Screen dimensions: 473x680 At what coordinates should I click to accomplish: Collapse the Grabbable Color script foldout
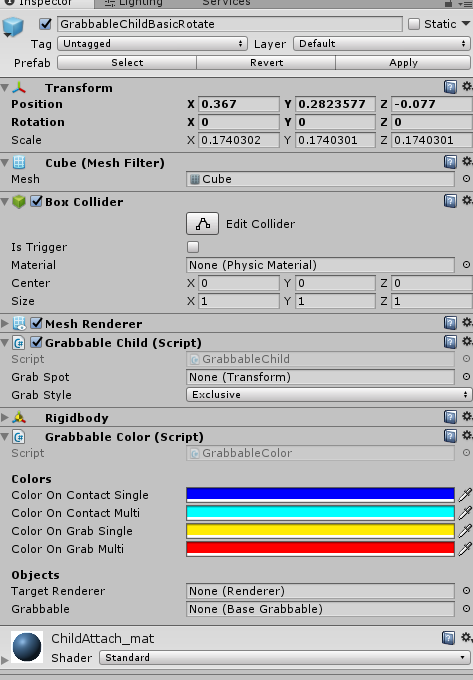5,437
